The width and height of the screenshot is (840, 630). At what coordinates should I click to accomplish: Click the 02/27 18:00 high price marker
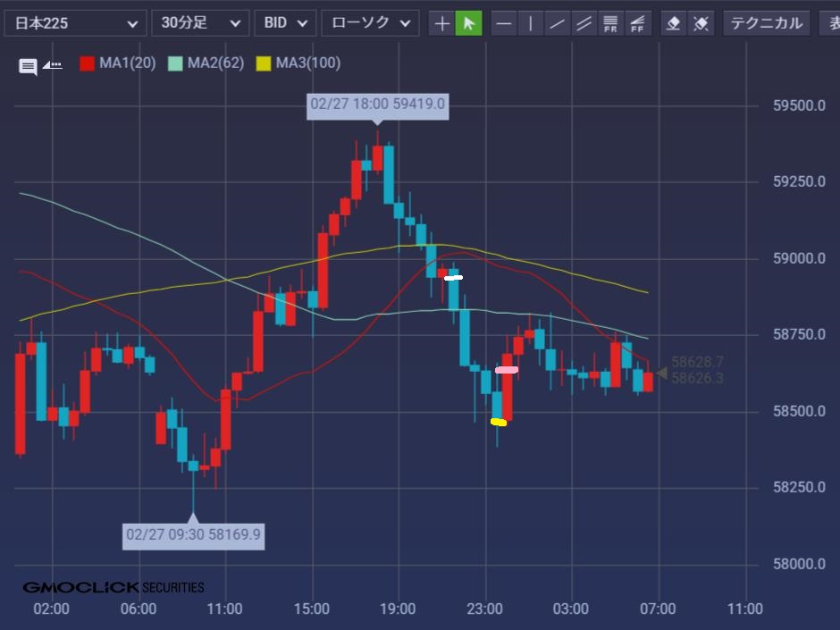(x=377, y=105)
